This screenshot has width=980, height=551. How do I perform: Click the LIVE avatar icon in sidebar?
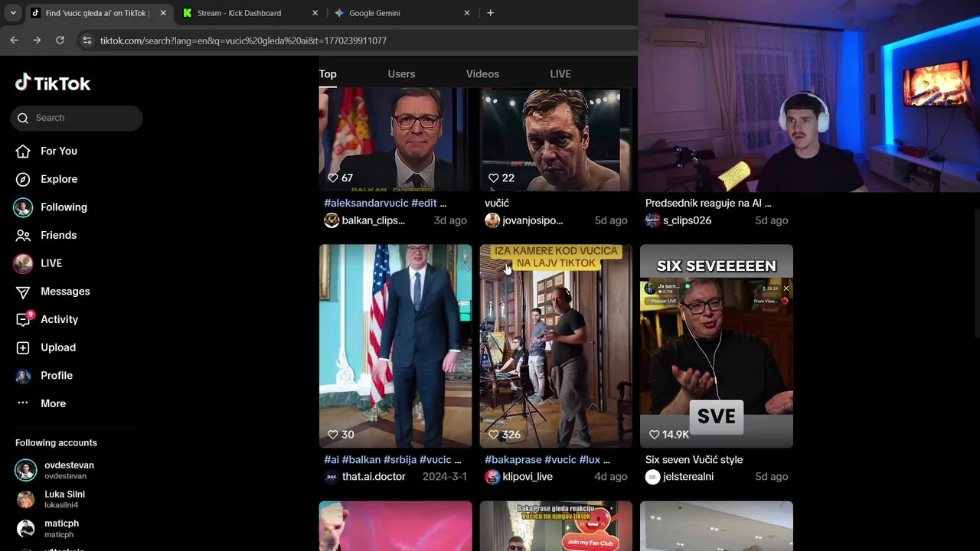pyautogui.click(x=23, y=263)
